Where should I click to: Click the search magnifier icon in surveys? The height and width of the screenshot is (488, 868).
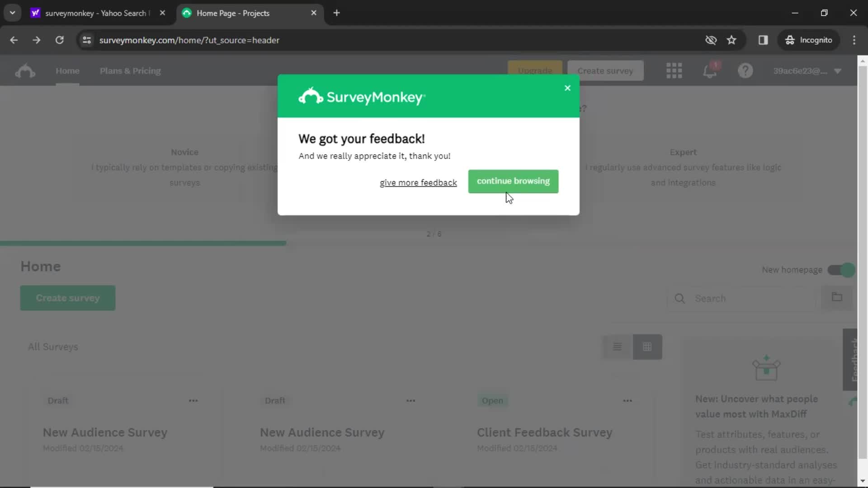[679, 299]
